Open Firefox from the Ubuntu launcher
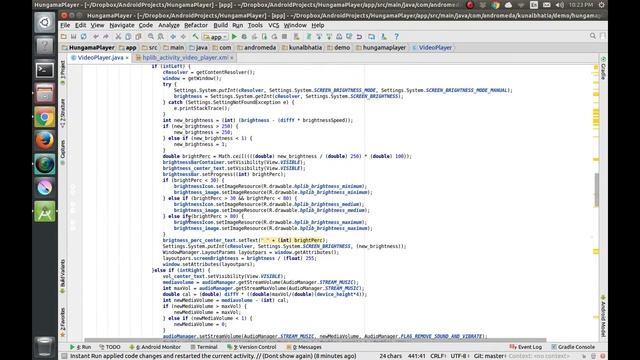This screenshot has height=360, width=640. tap(44, 140)
